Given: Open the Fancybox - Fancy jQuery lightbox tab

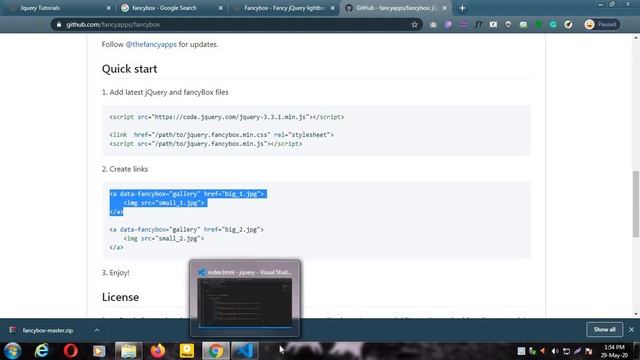Looking at the screenshot, I should pyautogui.click(x=283, y=8).
